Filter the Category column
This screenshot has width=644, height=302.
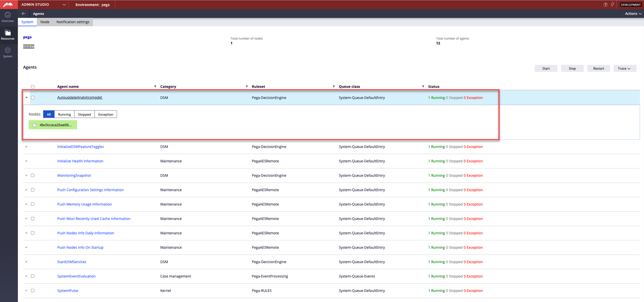[247, 86]
